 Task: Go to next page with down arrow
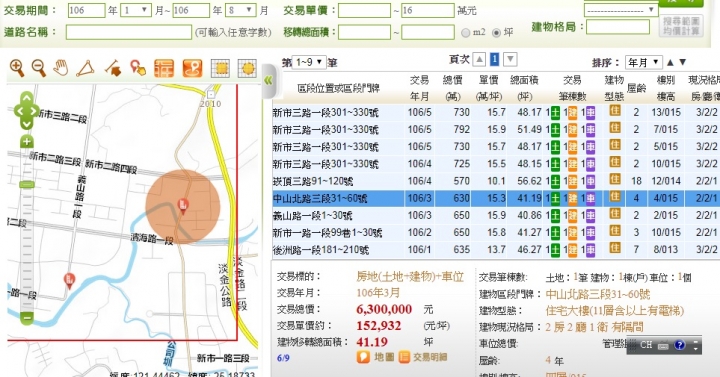click(510, 59)
